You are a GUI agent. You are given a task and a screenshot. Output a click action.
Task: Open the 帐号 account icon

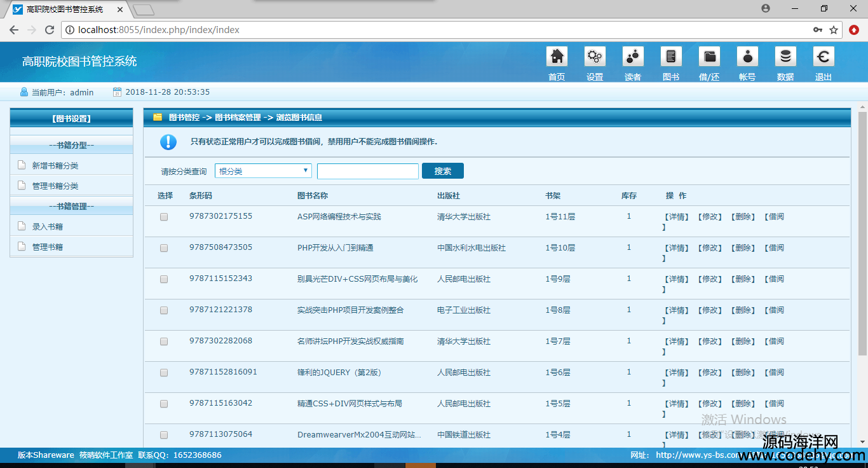click(747, 57)
